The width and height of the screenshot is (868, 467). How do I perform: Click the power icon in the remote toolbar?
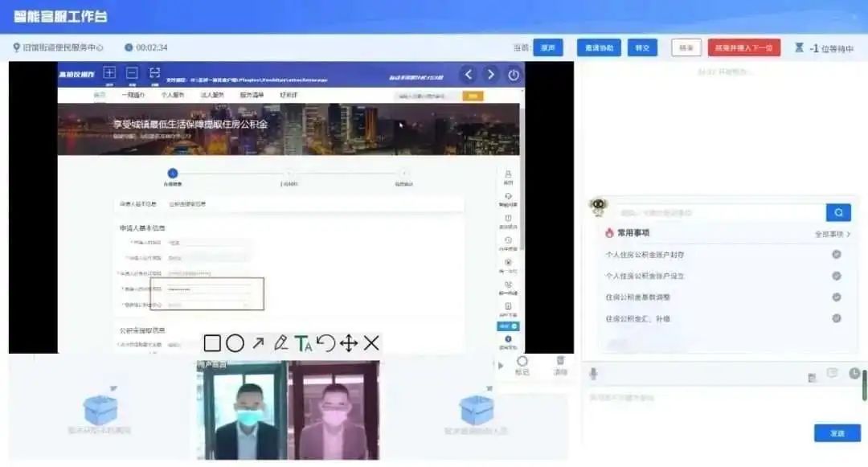pyautogui.click(x=514, y=75)
